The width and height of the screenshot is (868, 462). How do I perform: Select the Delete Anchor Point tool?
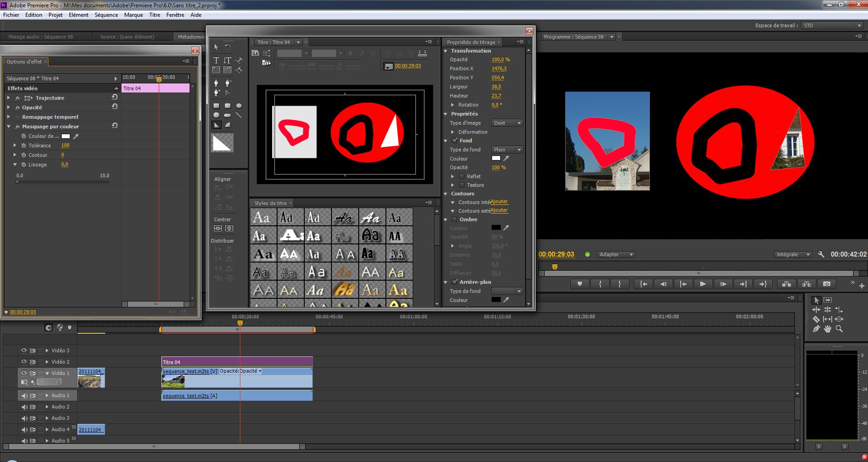228,83
